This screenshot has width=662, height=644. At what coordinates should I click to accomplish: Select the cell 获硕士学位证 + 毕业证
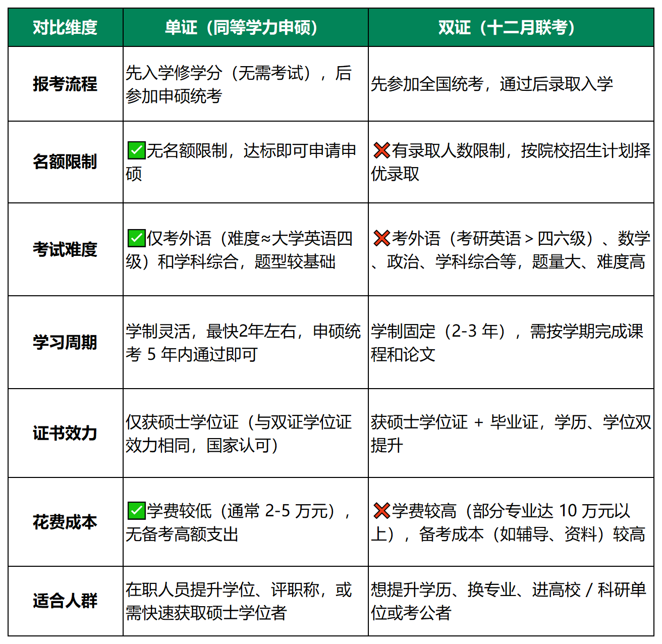(511, 433)
